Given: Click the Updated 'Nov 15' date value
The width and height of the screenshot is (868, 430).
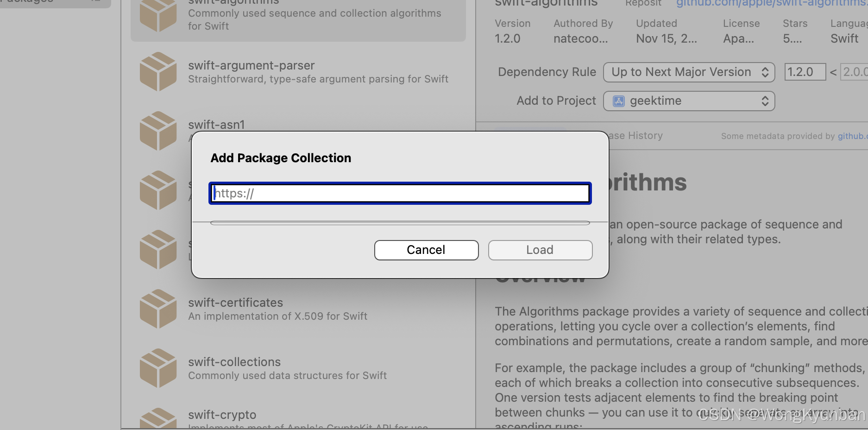Looking at the screenshot, I should pos(667,38).
